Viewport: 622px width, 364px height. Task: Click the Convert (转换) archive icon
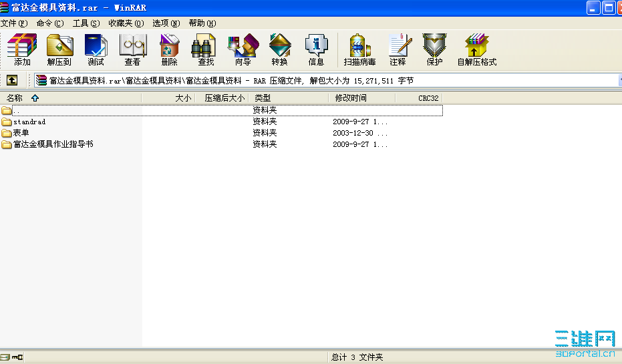pyautogui.click(x=280, y=49)
